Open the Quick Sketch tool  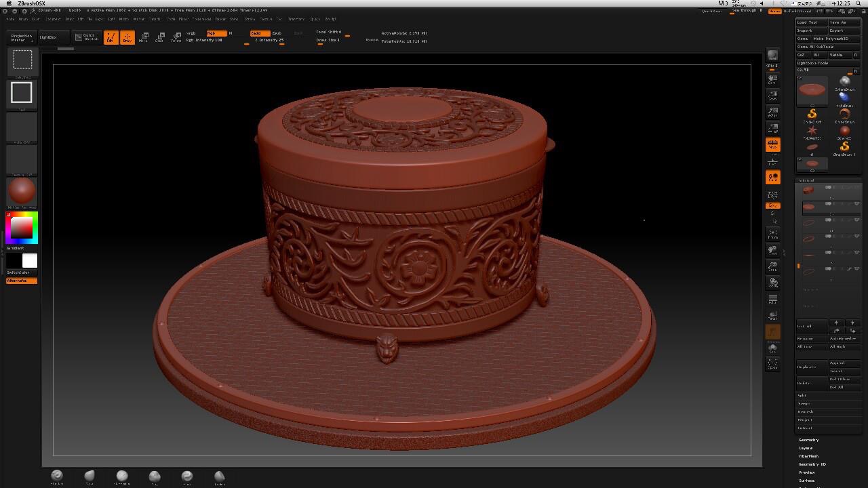point(87,37)
